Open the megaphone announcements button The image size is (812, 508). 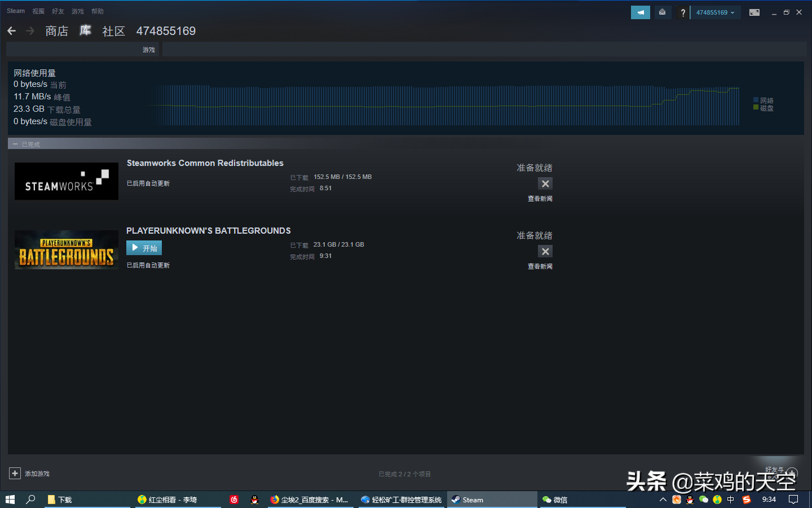click(x=641, y=12)
